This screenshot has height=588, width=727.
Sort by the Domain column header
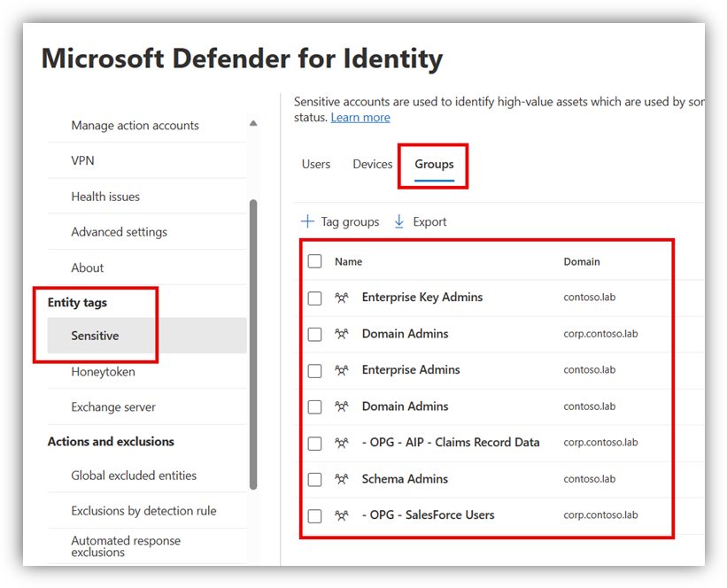(582, 261)
